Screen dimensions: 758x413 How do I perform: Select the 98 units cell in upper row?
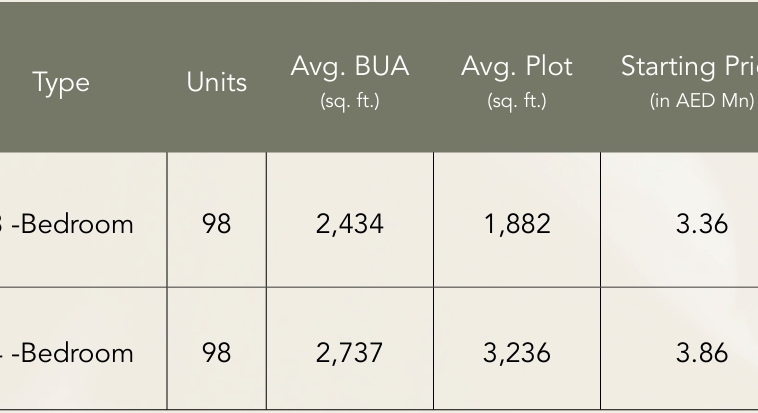coord(216,224)
